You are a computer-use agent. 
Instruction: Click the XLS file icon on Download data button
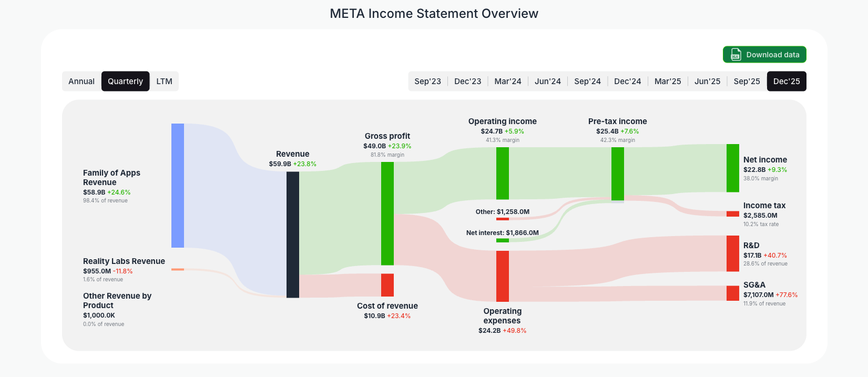click(735, 54)
